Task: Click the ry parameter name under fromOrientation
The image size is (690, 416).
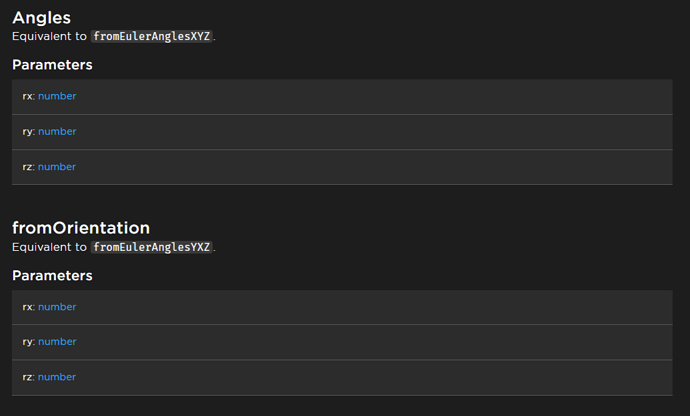Action: 28,342
